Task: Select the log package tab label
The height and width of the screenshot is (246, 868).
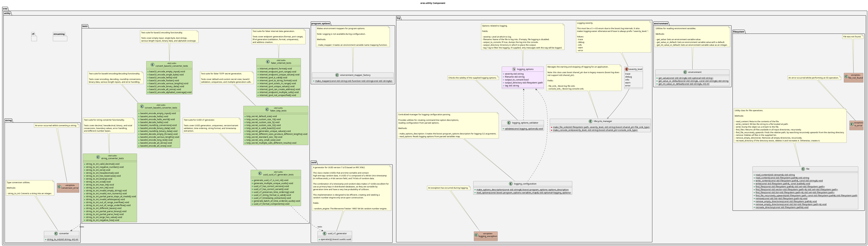Action: tap(399, 18)
